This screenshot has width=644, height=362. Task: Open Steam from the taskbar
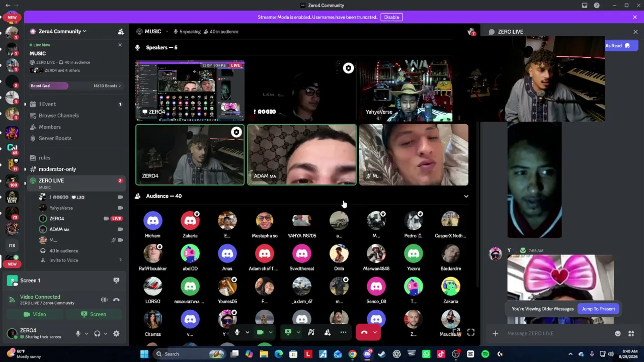(x=382, y=354)
